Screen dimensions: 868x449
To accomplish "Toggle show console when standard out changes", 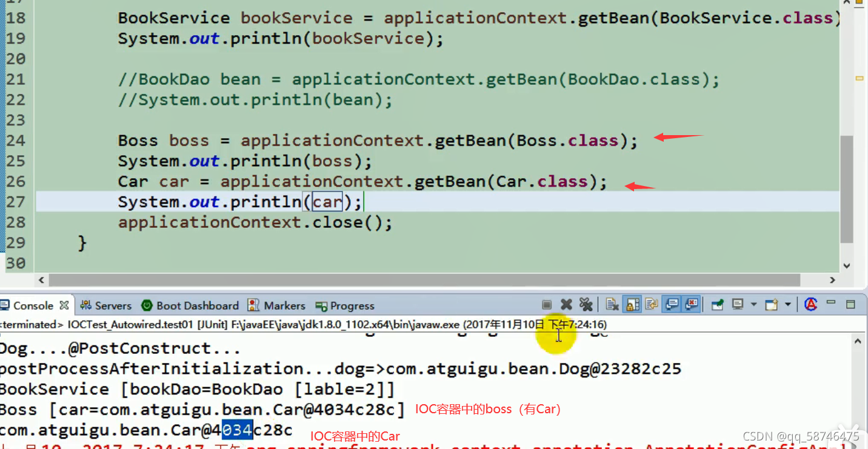I will [672, 305].
